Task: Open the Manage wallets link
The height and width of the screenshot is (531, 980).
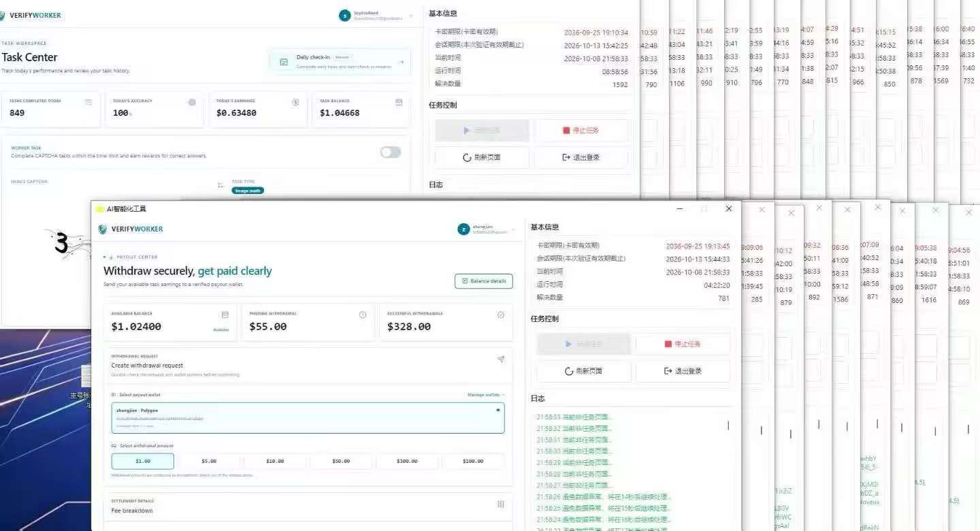Action: coord(486,395)
